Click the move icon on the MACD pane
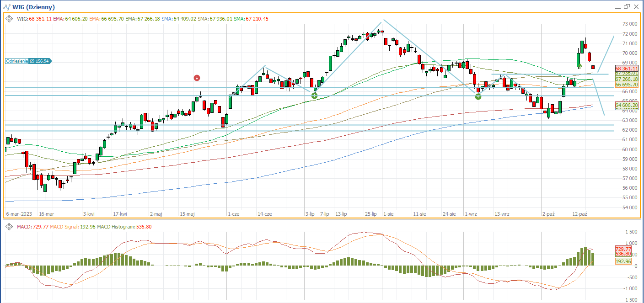 coord(9,227)
